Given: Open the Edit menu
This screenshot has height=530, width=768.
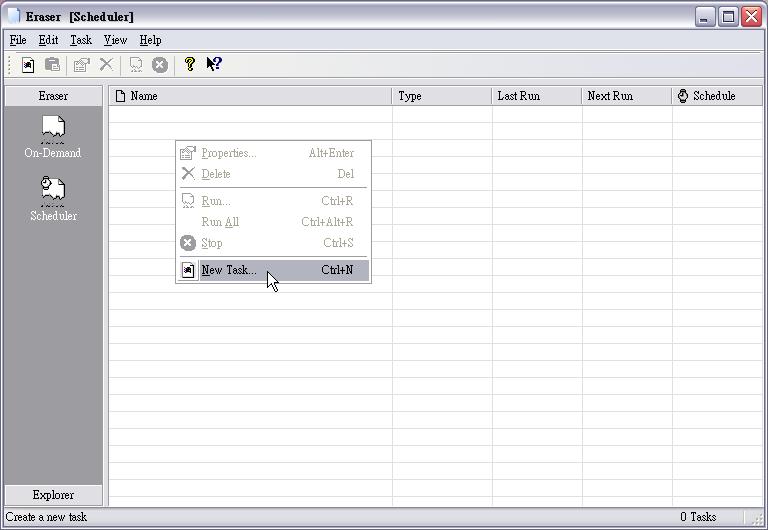Looking at the screenshot, I should pos(48,40).
